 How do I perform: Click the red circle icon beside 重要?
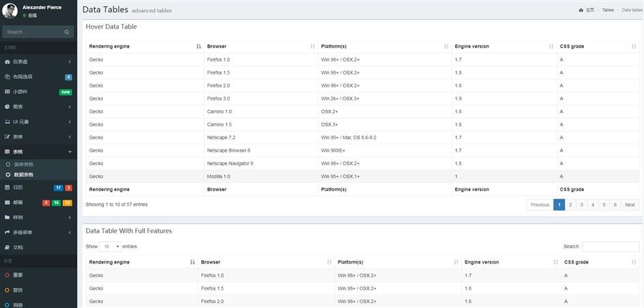7,275
